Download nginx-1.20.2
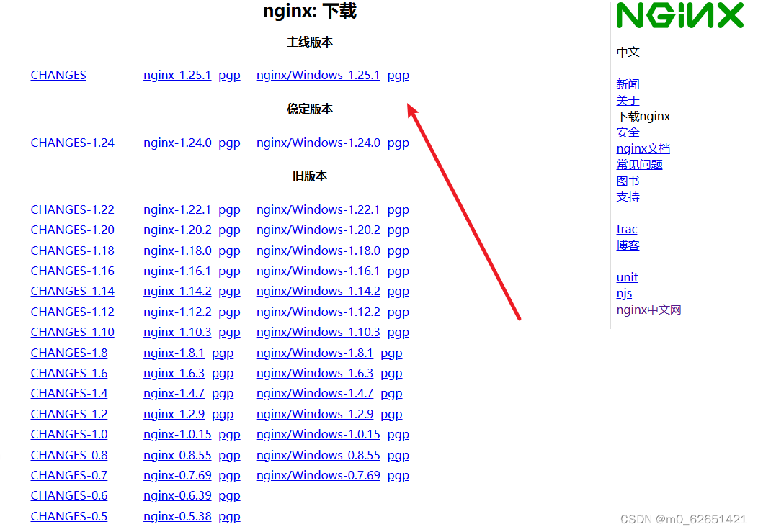This screenshot has height=532, width=758. pyautogui.click(x=177, y=230)
